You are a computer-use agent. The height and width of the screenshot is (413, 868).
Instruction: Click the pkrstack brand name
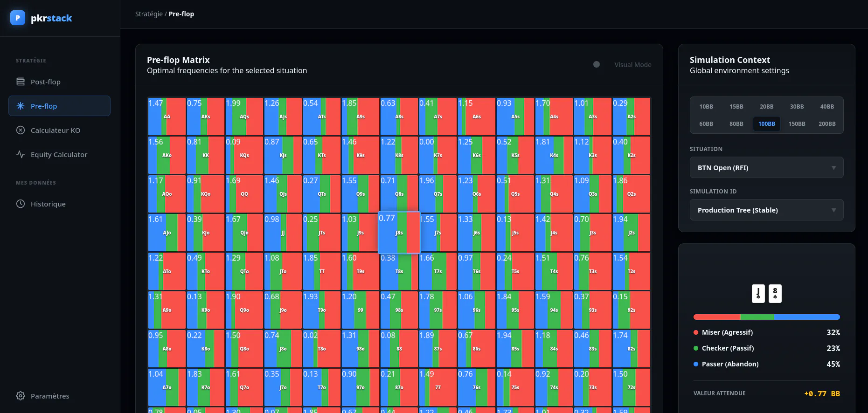pyautogui.click(x=51, y=18)
